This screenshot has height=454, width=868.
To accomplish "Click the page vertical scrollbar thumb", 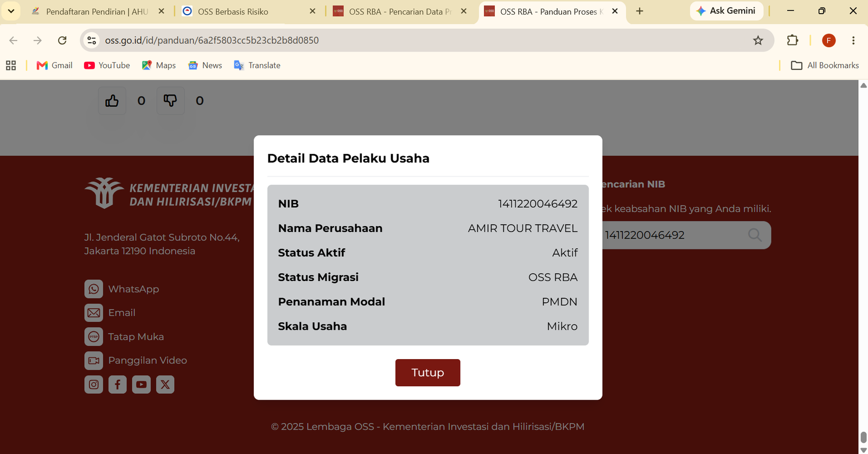I will 863,437.
